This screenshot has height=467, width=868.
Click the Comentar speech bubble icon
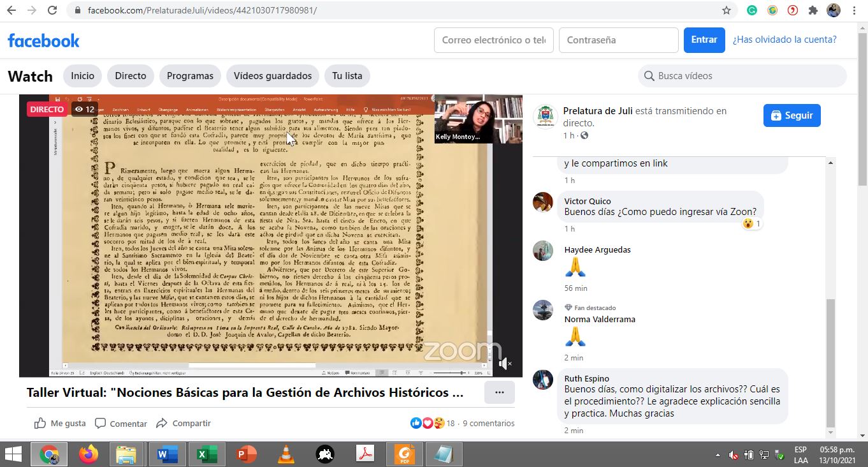[100, 423]
